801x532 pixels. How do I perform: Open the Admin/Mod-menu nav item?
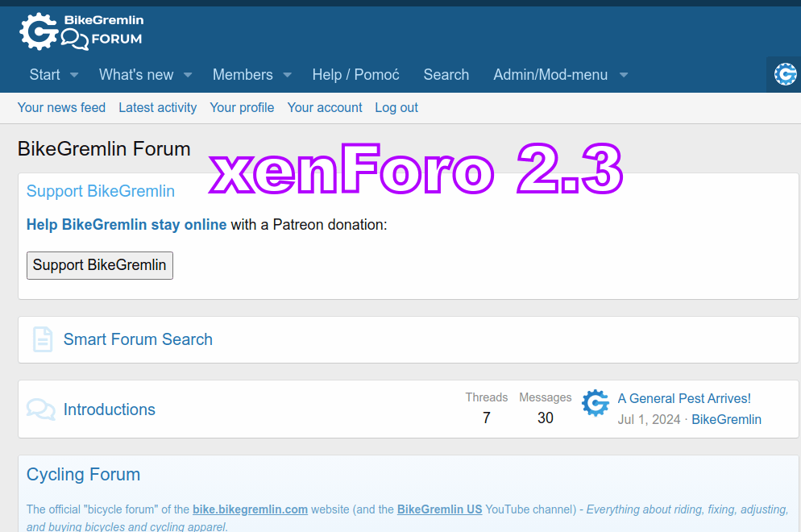point(550,75)
